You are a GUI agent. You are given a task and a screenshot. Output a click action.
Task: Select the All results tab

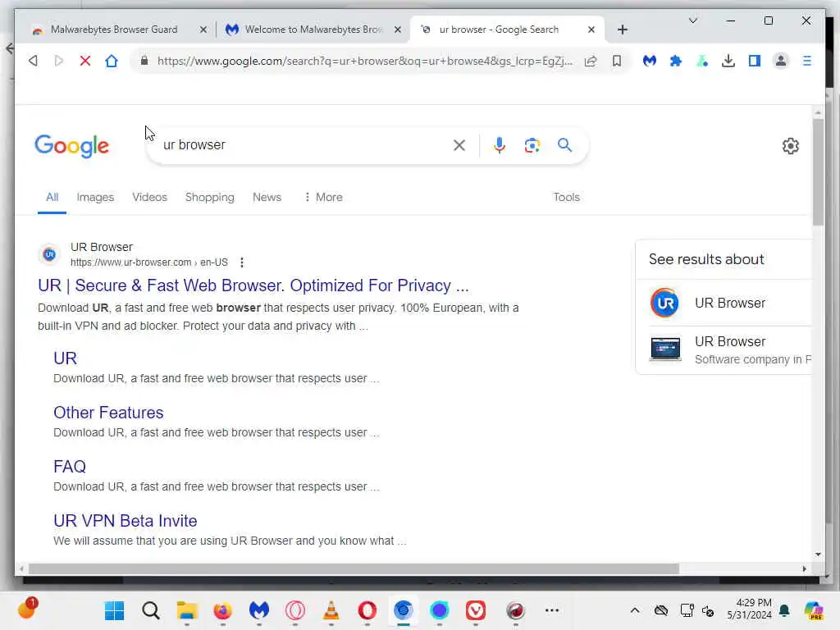pos(52,197)
